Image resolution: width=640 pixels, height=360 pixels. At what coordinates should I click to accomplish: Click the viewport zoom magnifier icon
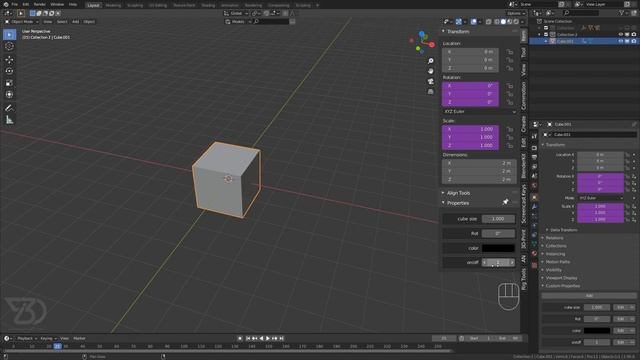click(x=431, y=61)
